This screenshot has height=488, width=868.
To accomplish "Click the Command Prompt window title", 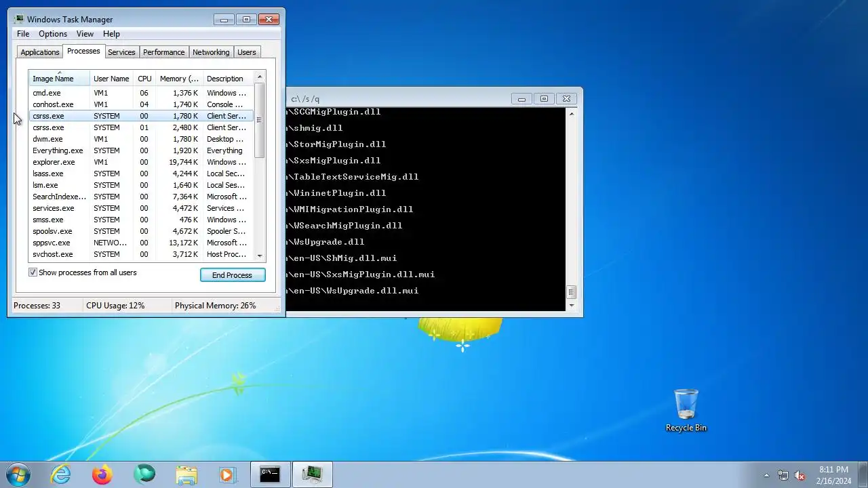I will tap(305, 99).
